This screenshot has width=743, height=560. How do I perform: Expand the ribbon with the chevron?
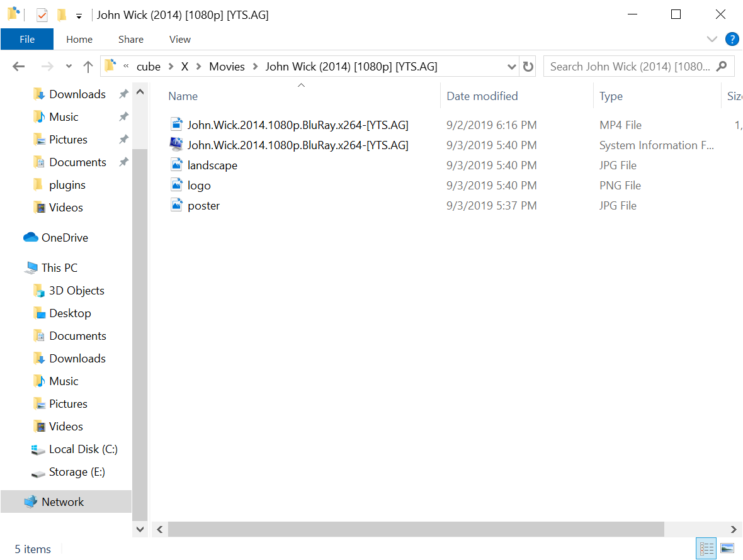point(712,39)
